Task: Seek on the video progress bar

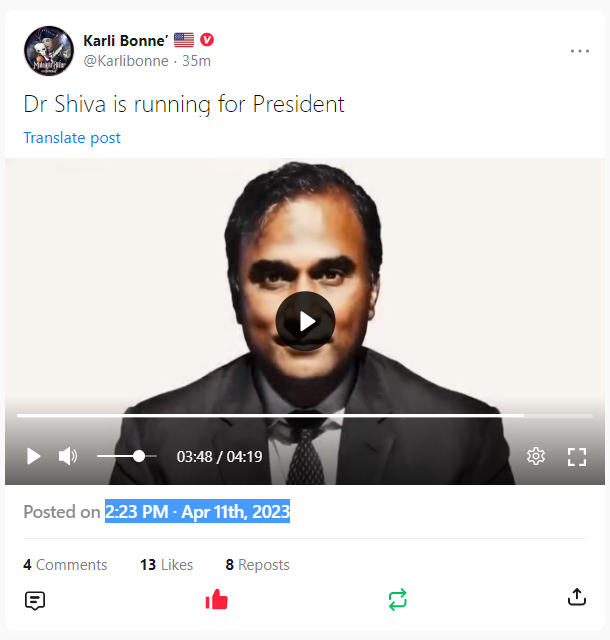Action: [x=305, y=416]
